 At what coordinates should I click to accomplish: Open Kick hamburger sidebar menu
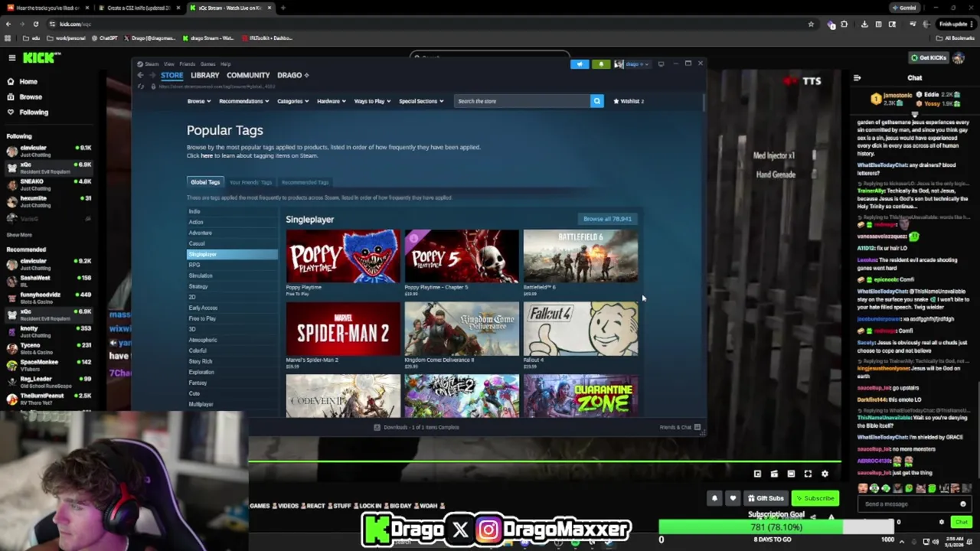click(11, 57)
